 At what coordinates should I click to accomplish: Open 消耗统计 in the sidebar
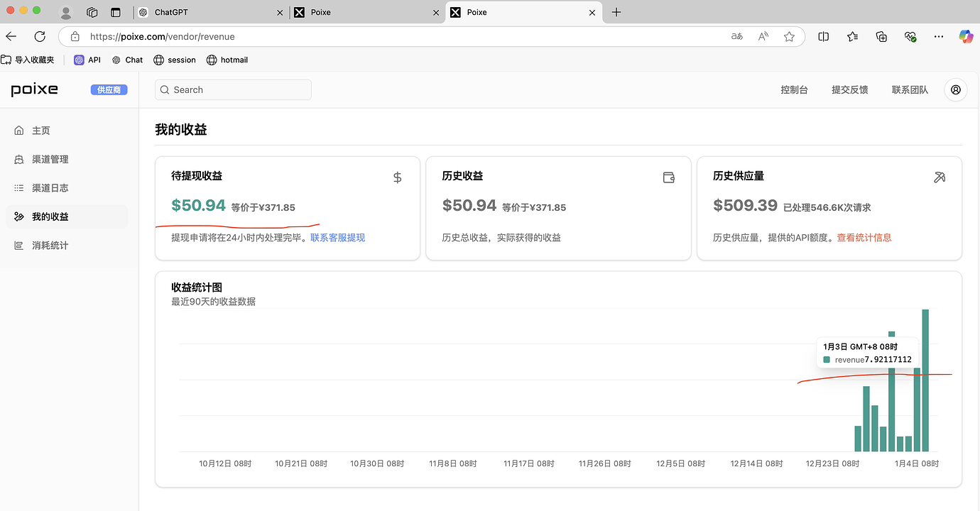click(67, 245)
